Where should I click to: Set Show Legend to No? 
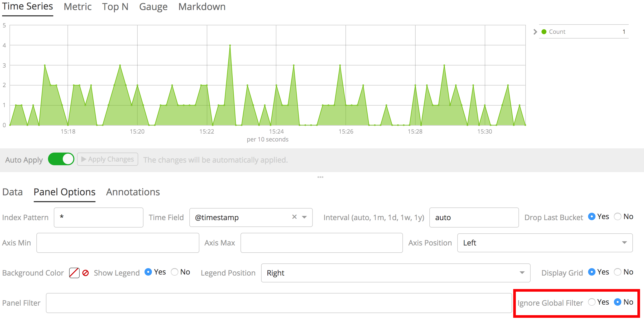point(175,272)
